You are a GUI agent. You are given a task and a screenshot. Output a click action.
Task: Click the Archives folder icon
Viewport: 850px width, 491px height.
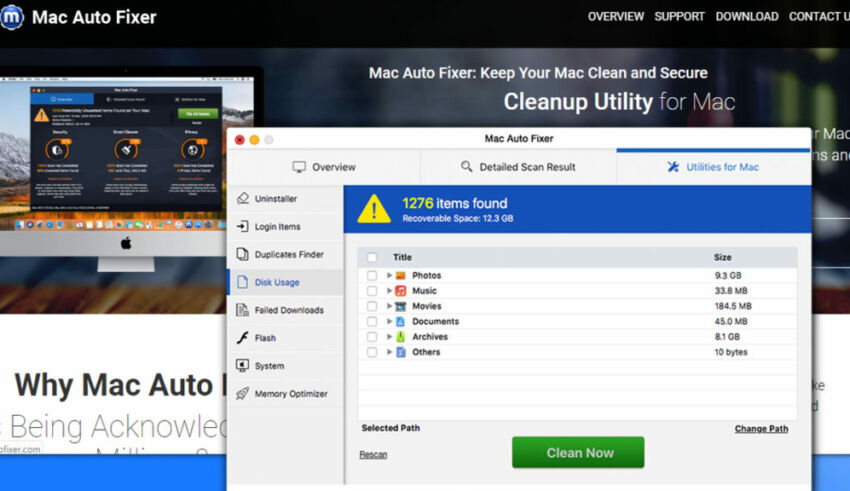click(x=401, y=337)
